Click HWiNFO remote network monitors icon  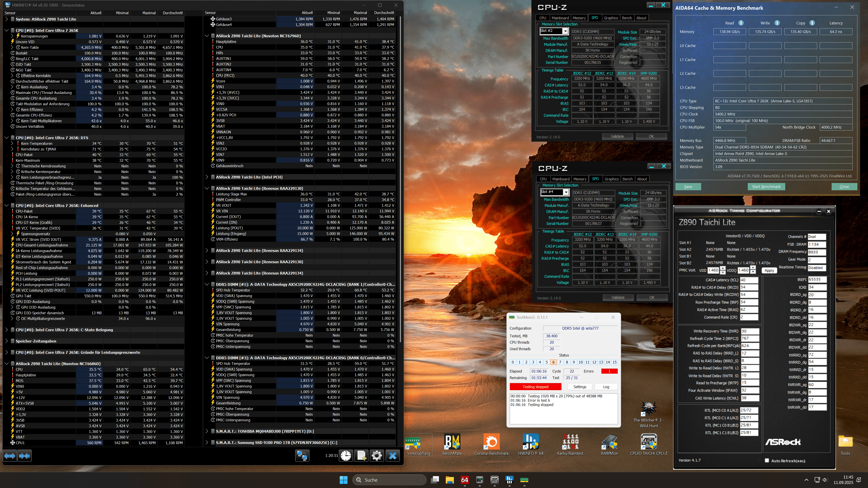point(302,456)
